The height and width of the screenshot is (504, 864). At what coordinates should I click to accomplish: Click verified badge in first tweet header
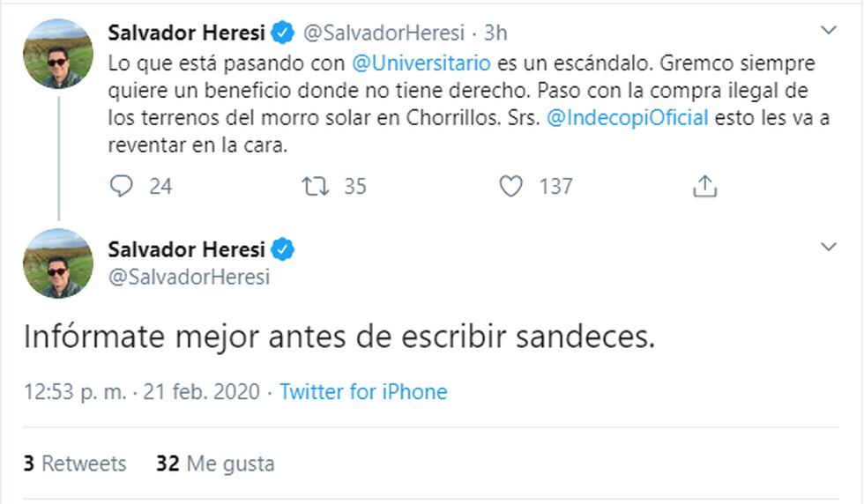pyautogui.click(x=283, y=33)
